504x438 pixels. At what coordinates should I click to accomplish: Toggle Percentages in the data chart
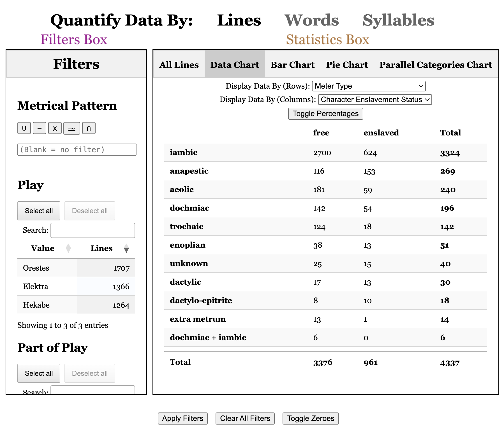325,114
